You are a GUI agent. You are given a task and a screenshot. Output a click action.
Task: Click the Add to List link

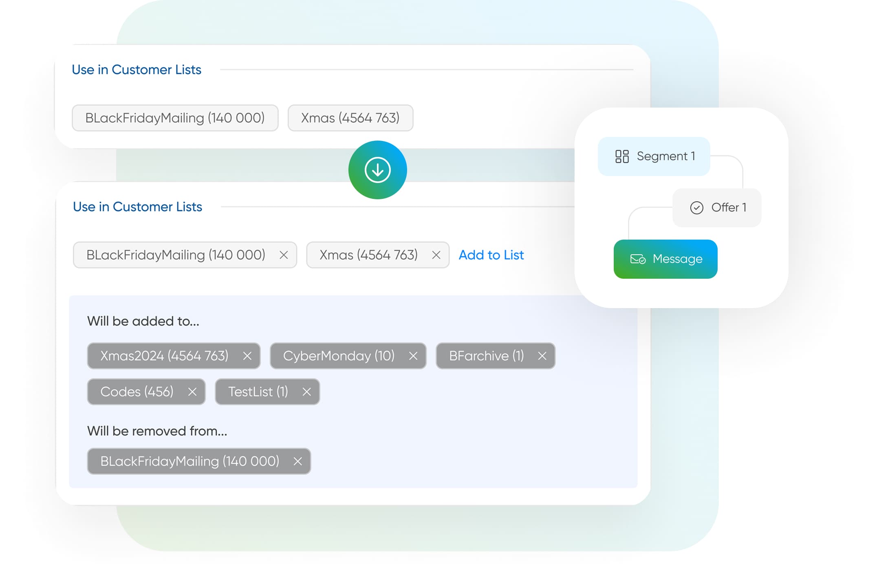[x=491, y=255]
